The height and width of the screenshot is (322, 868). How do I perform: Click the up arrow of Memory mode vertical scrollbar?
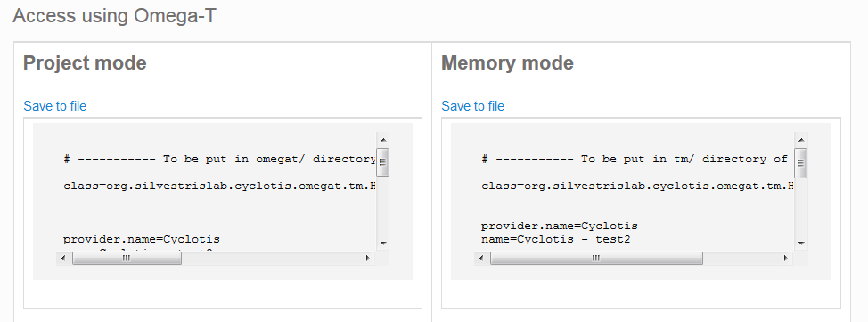click(801, 140)
